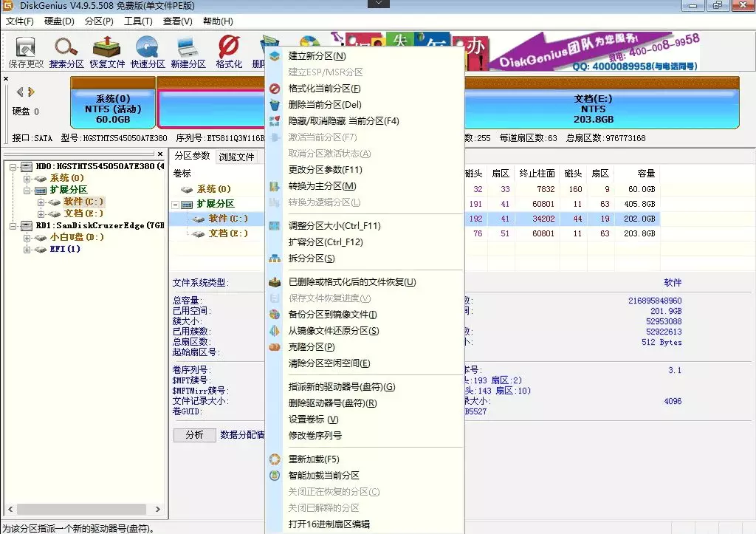756x534 pixels.
Task: Expand the 小白U盘(D:) tree node
Action: tap(27, 238)
